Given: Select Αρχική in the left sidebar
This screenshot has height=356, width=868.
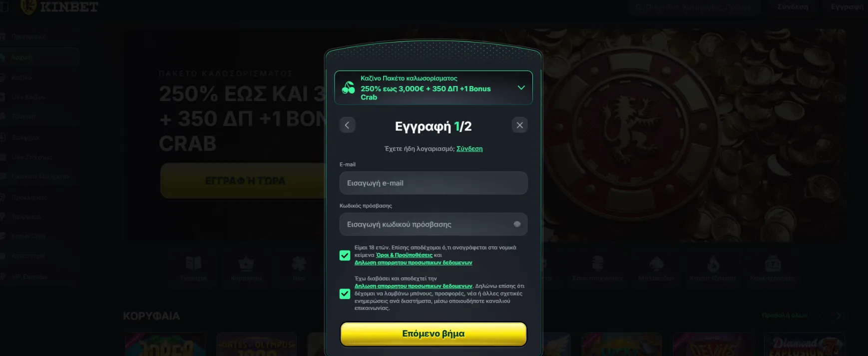Looking at the screenshot, I should [39, 57].
